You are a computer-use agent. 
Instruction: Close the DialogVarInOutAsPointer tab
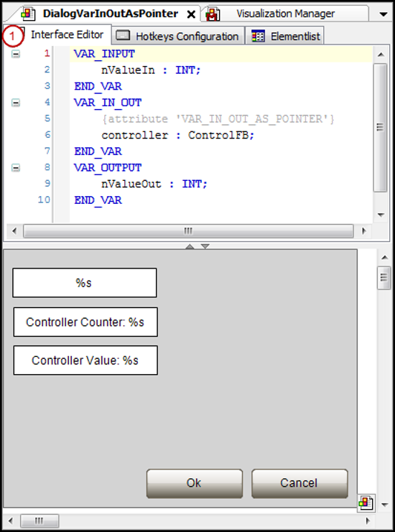click(x=191, y=14)
